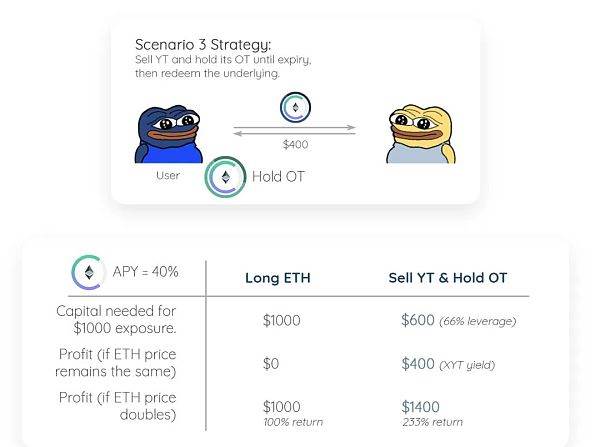Click the User caption under blue frog

(168, 176)
